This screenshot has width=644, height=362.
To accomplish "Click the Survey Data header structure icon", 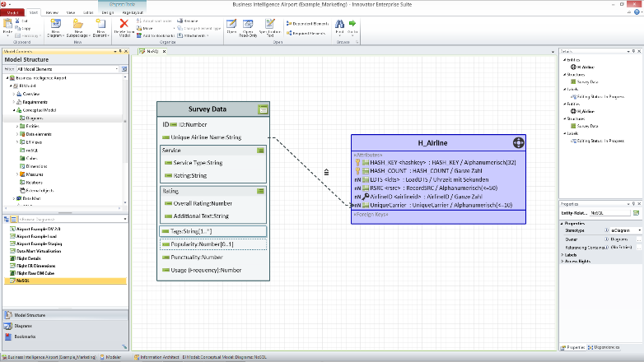I will pyautogui.click(x=263, y=109).
